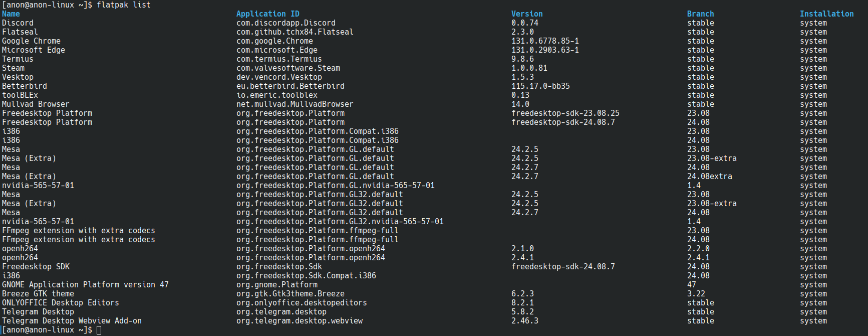This screenshot has width=868, height=336.
Task: Click the Branch column header
Action: point(700,14)
